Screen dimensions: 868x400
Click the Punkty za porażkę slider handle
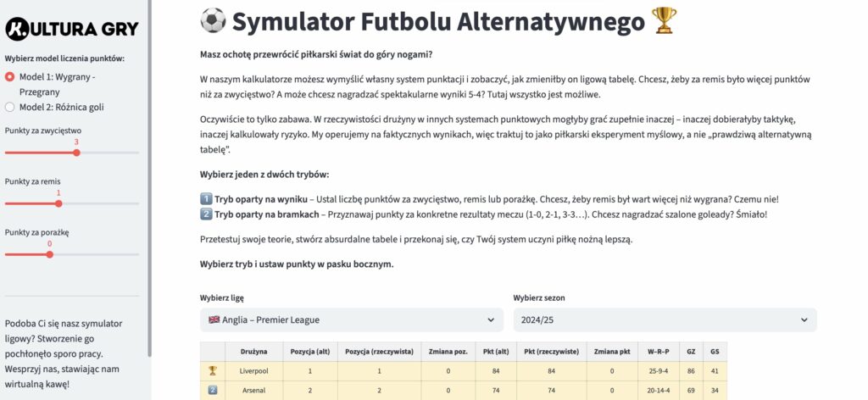pyautogui.click(x=49, y=254)
